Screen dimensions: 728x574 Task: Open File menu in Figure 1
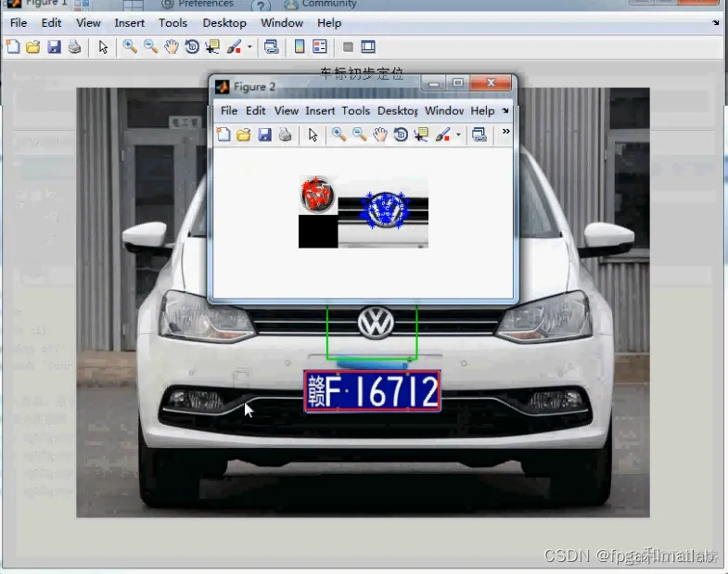tap(19, 23)
